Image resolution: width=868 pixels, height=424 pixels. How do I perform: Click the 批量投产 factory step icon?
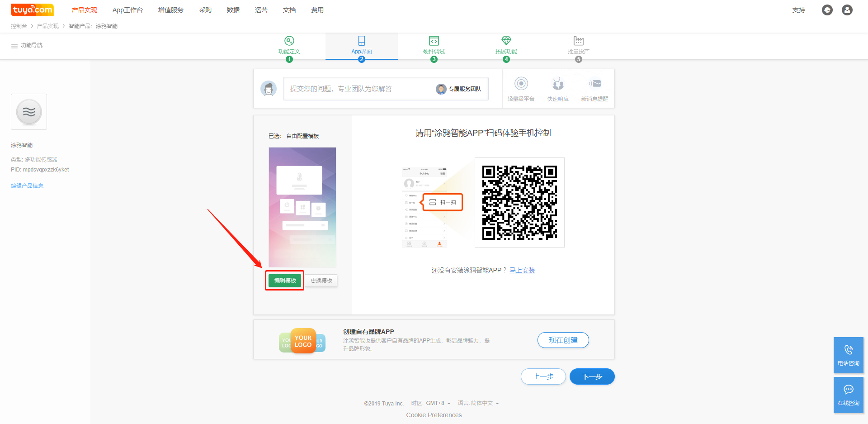579,41
